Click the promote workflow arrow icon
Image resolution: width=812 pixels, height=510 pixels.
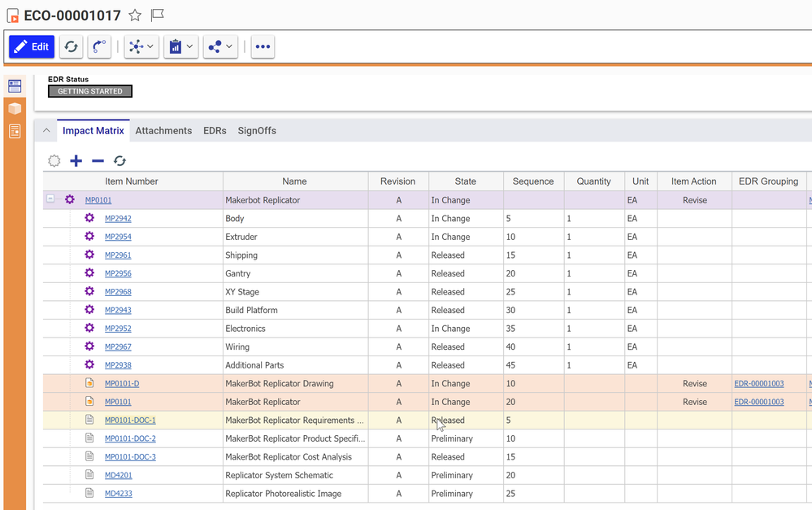(x=99, y=47)
